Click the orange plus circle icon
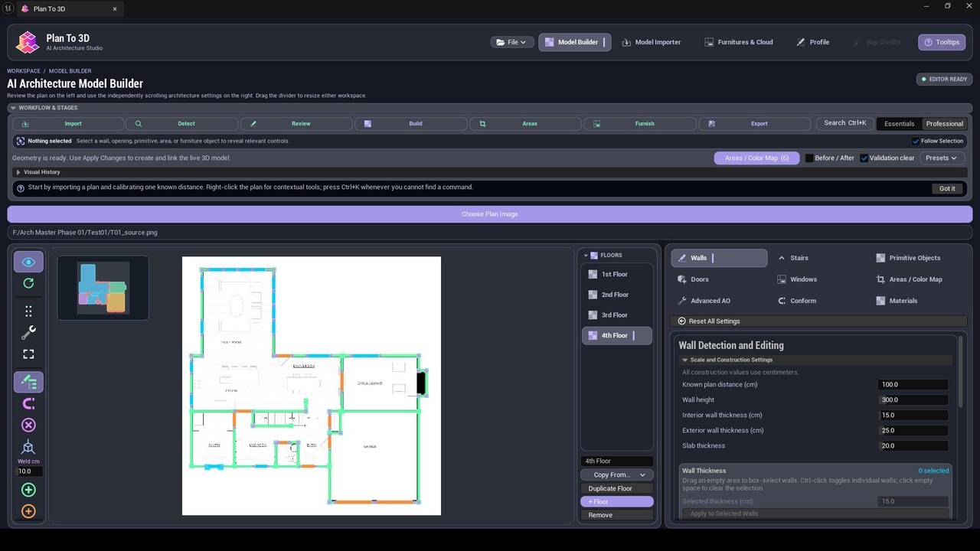The image size is (980, 551). (28, 511)
